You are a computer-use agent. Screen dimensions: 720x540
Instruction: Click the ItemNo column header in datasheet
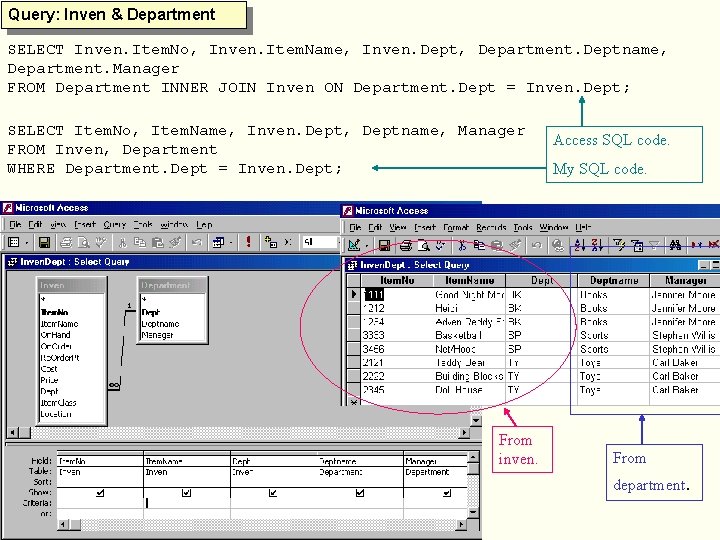397,280
